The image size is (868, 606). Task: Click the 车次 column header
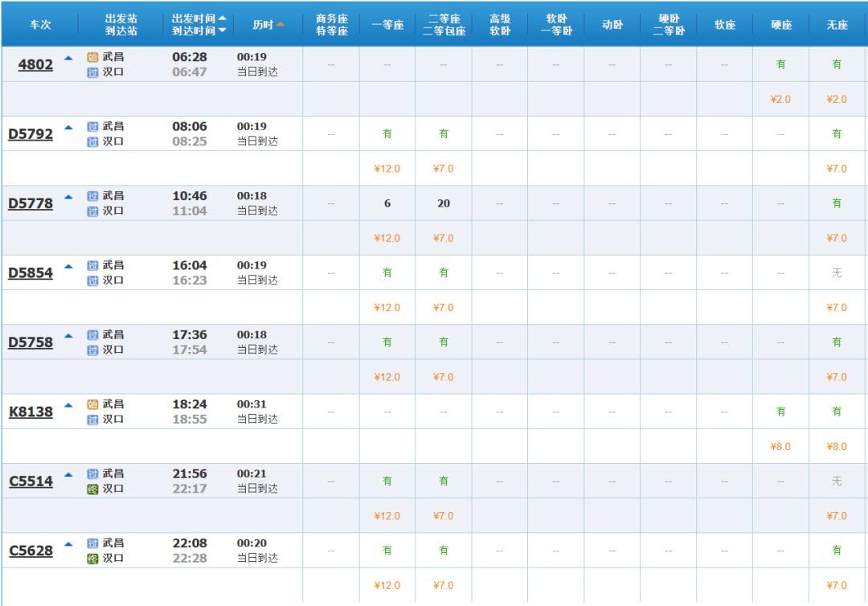[x=40, y=25]
